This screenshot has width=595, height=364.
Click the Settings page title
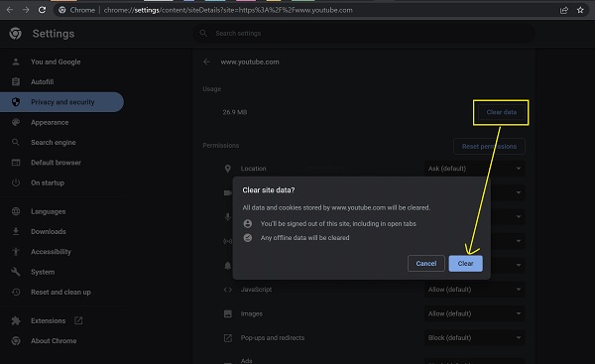pyautogui.click(x=54, y=34)
